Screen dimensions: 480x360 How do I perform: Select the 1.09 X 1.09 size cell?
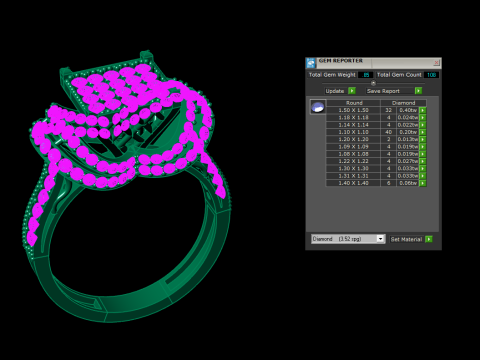pyautogui.click(x=353, y=147)
